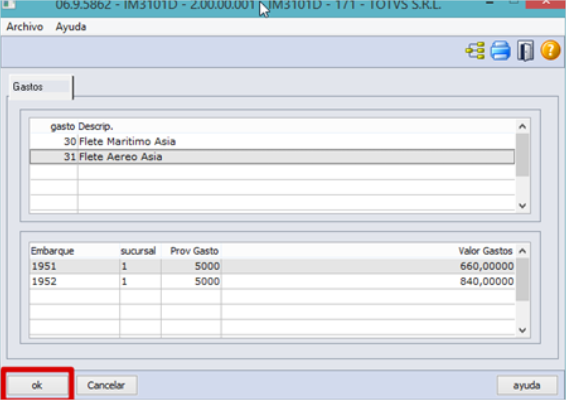
Task: Open the Ayuda menu
Action: click(x=71, y=27)
